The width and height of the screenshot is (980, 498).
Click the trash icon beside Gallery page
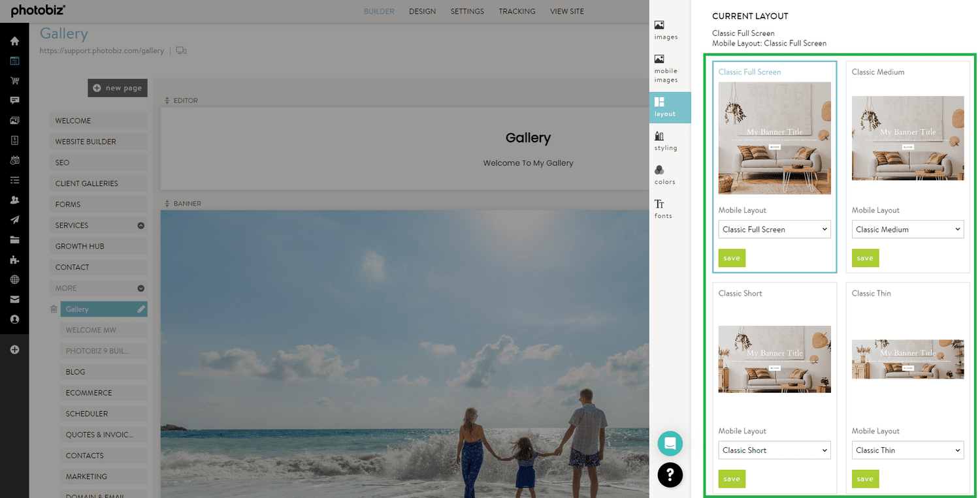pyautogui.click(x=54, y=309)
